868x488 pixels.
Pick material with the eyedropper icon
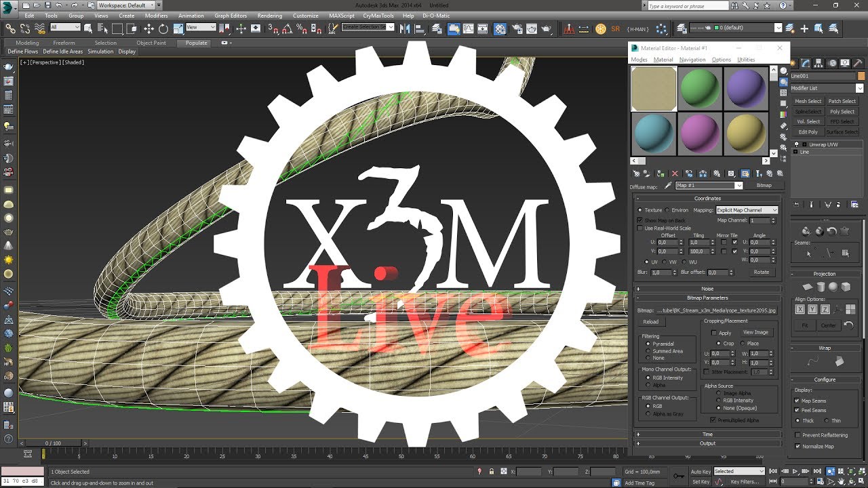point(668,185)
